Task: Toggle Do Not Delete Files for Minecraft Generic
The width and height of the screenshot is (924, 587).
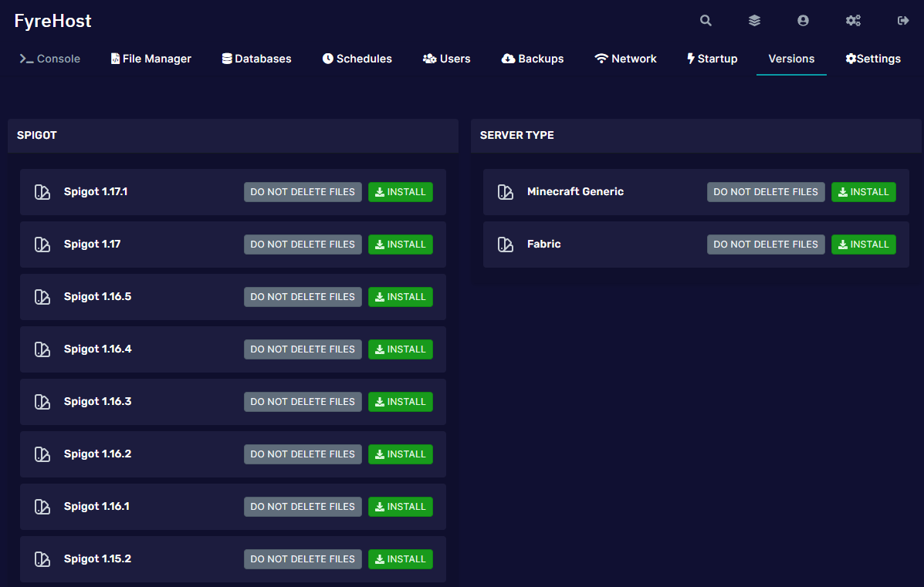Action: pyautogui.click(x=765, y=192)
